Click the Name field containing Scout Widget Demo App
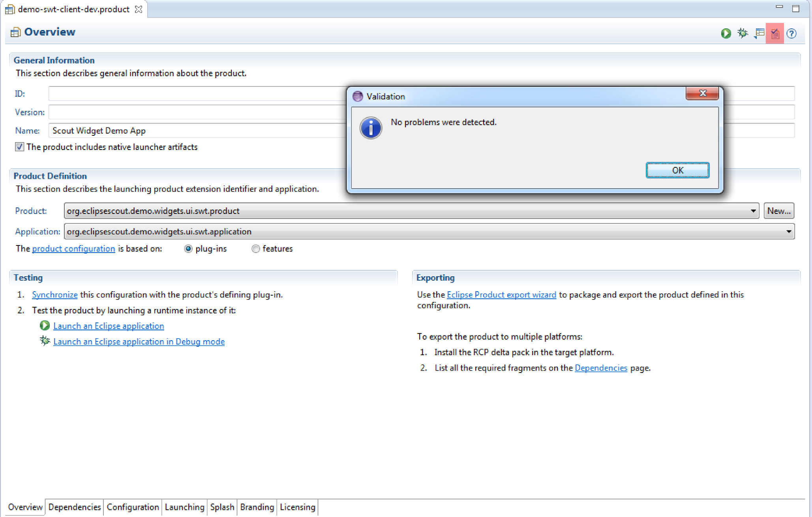Screen dimensions: 812x517 (x=197, y=131)
